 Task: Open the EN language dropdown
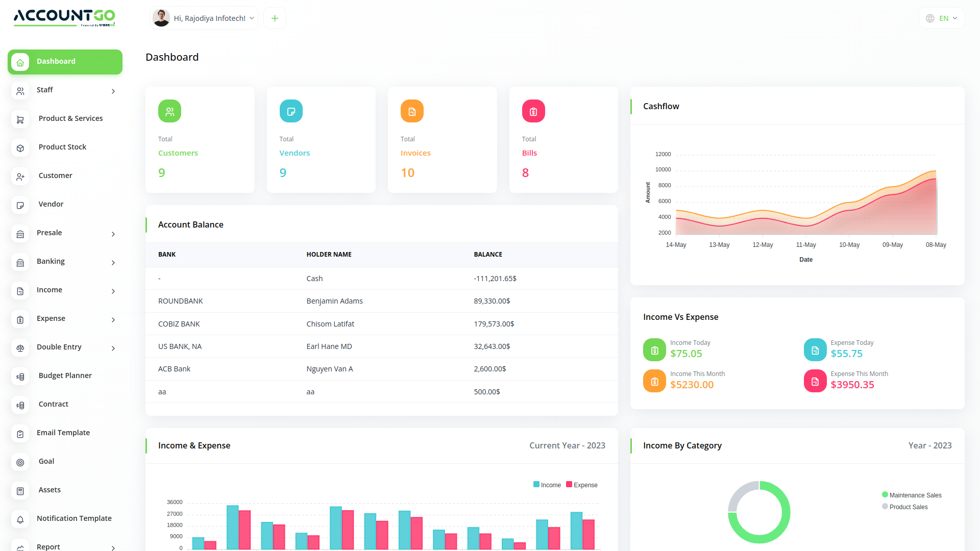pyautogui.click(x=942, y=18)
